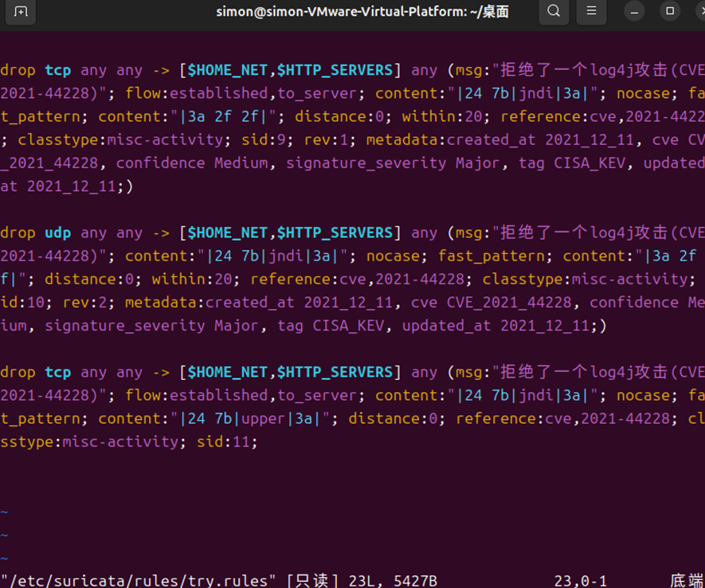705x588 pixels.
Task: Click signature_severity in the udp rule
Action: (124, 325)
